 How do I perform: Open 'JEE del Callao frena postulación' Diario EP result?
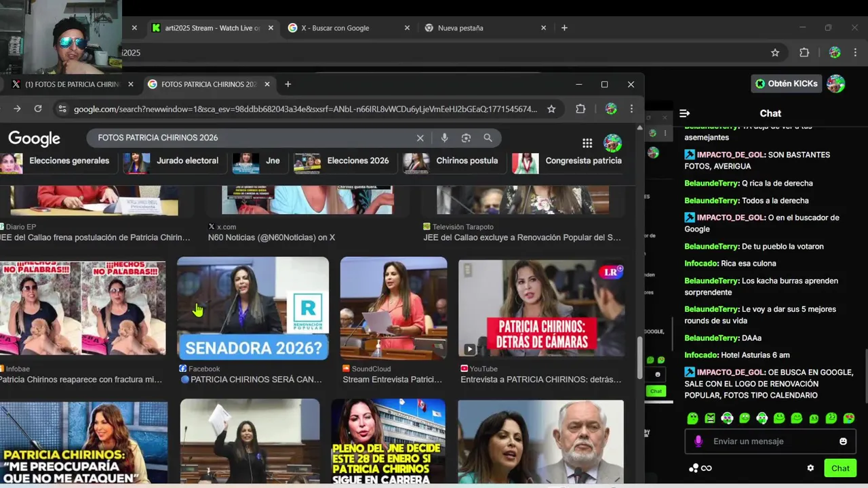click(95, 237)
